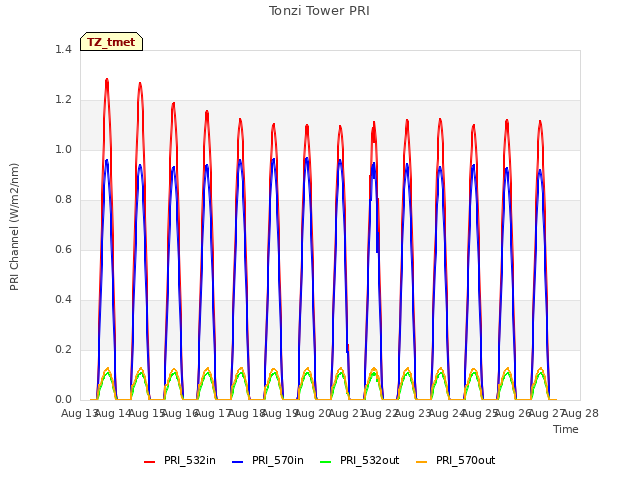Click the TZ_tmet annotation label
This screenshot has width=640, height=480.
(x=111, y=42)
